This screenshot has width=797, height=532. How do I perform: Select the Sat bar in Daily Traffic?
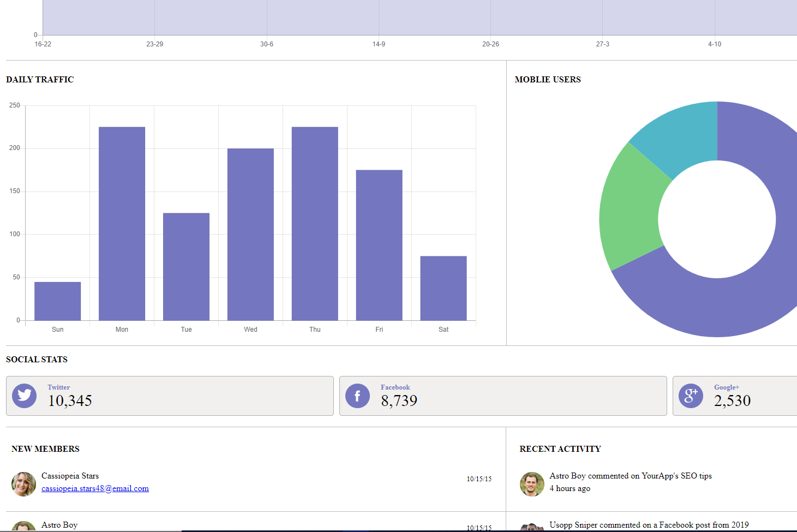click(x=444, y=288)
